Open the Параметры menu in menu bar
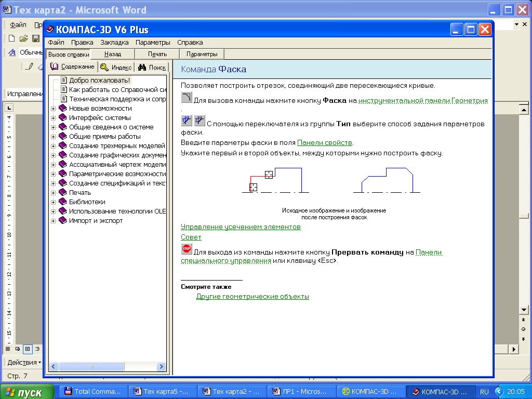The height and width of the screenshot is (399, 532). (153, 43)
